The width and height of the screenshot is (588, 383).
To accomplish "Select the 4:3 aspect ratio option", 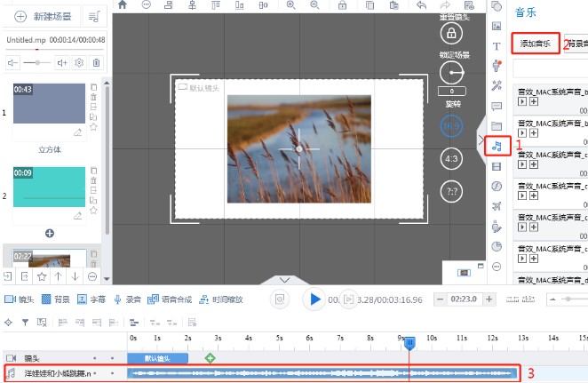I will tap(451, 160).
